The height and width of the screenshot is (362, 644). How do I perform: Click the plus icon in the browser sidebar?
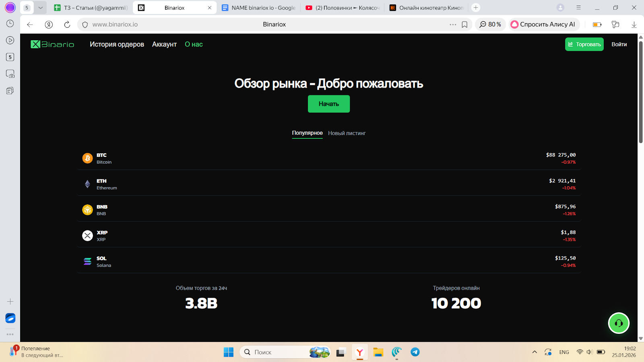coord(10,301)
